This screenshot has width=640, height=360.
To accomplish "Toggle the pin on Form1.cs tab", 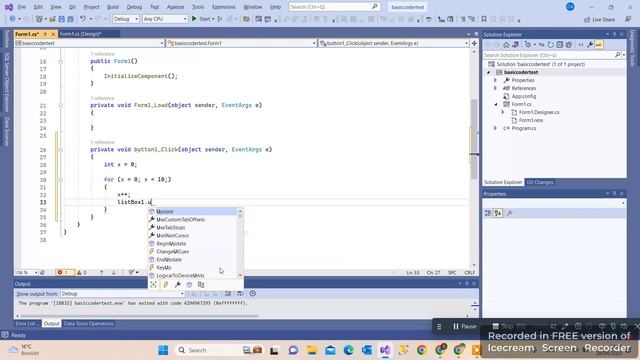I will (x=45, y=34).
